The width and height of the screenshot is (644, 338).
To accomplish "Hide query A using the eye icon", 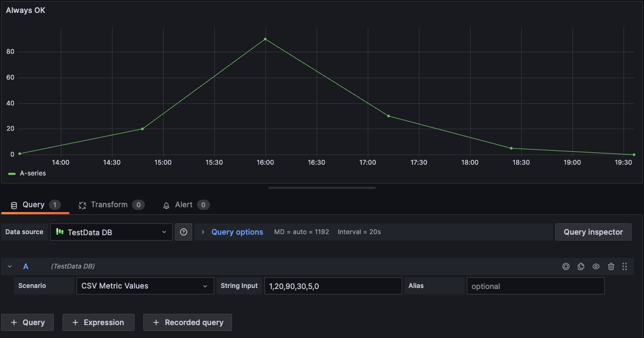I will coord(596,266).
